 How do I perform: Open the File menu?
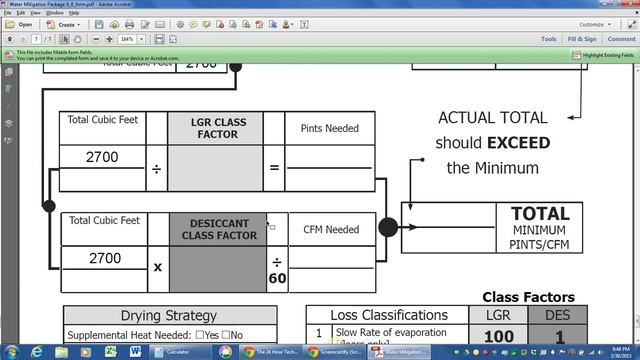(8, 13)
